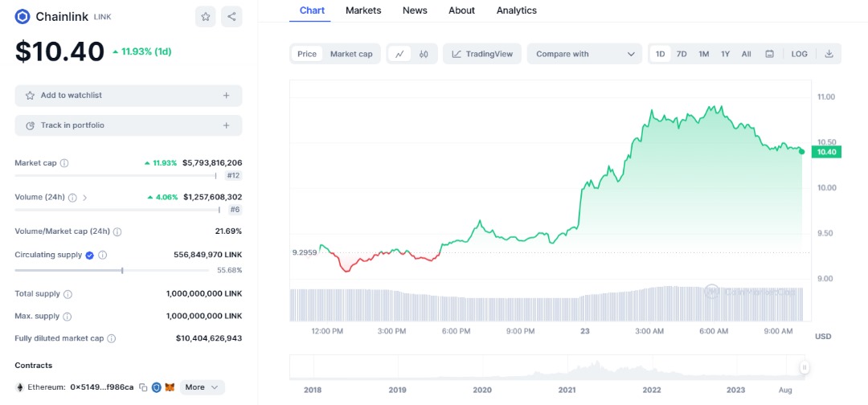Click the Chainlink logo icon
This screenshot has height=405, width=868.
(23, 17)
